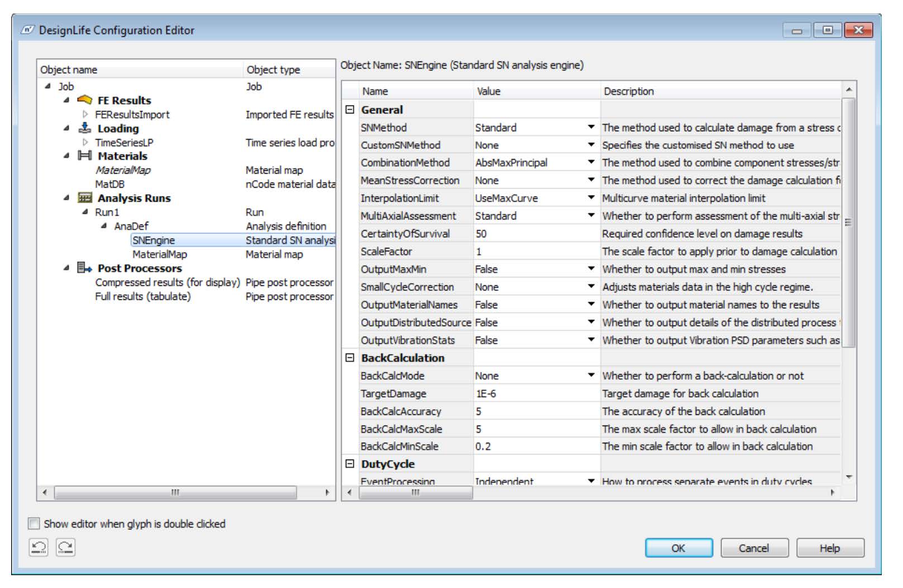Screen dimensions: 903x588
Task: Collapse the BackCalculation section
Action: point(350,358)
